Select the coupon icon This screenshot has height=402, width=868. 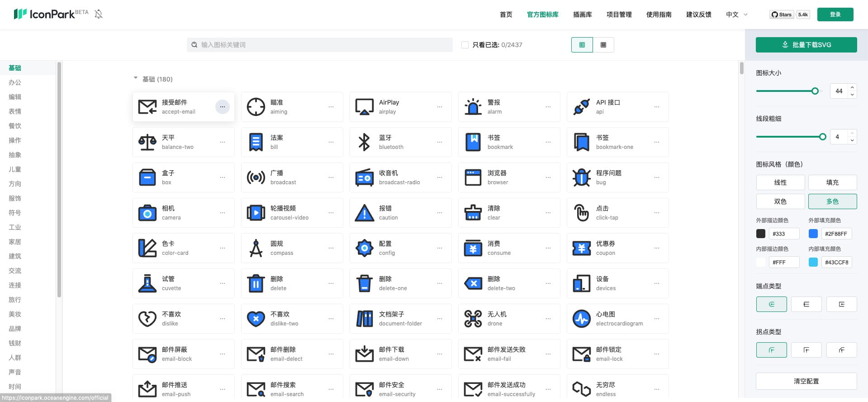tap(582, 248)
